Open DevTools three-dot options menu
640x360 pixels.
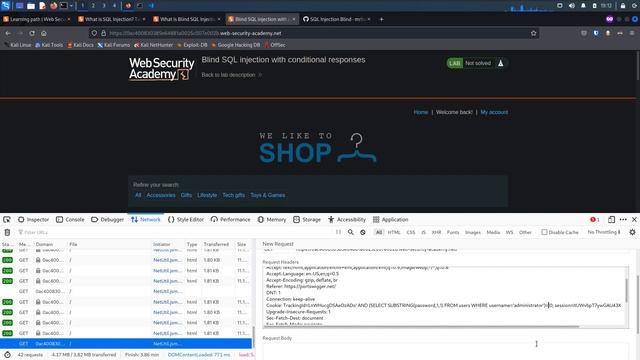pyautogui.click(x=623, y=220)
